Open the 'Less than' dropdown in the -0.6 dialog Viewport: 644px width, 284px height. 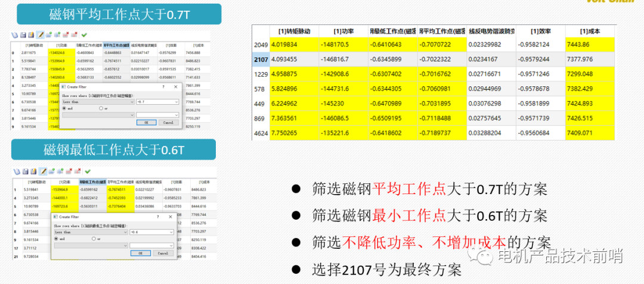tap(91, 232)
